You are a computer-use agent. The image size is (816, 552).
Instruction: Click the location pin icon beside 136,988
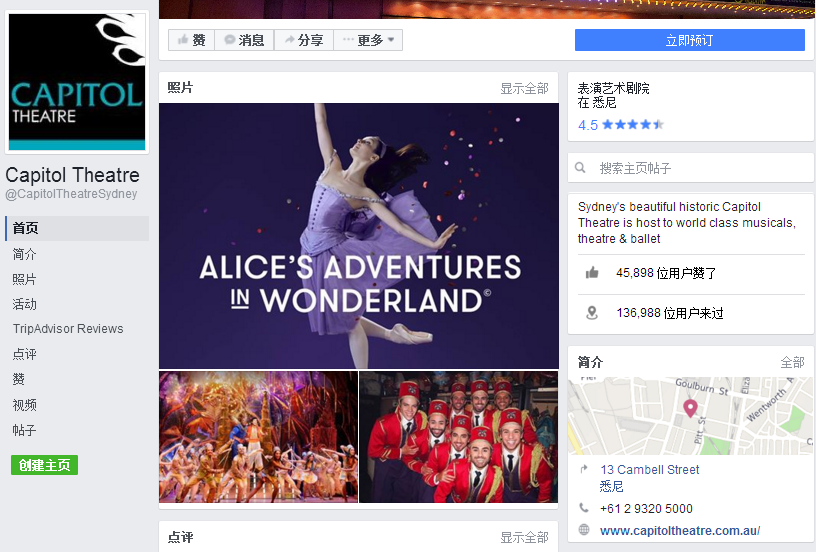(592, 313)
